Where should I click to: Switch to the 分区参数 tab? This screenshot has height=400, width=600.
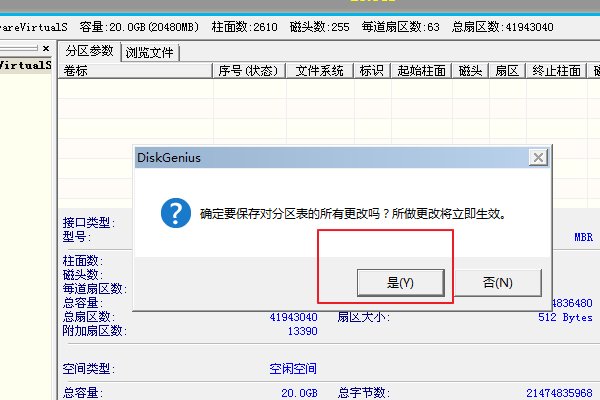89,51
